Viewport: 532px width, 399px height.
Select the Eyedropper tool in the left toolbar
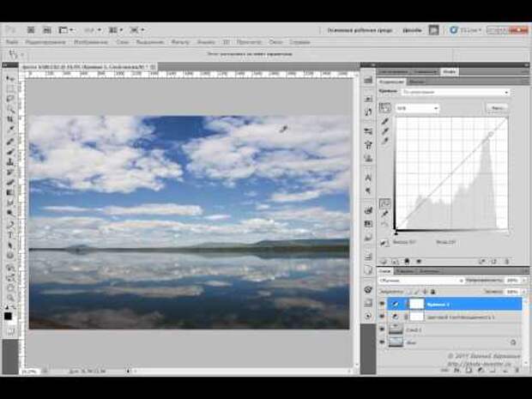pos(10,130)
